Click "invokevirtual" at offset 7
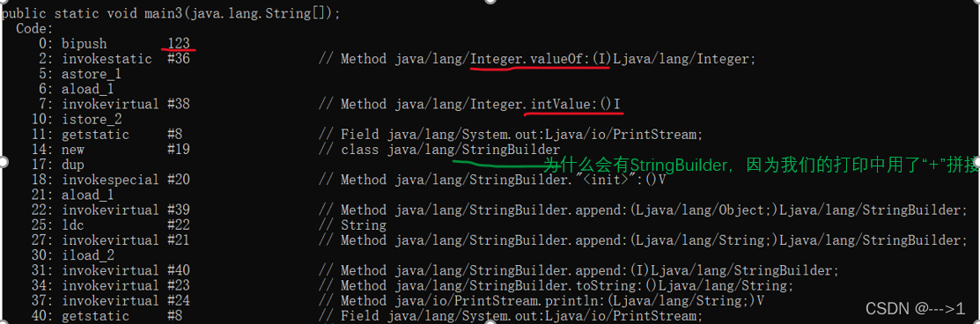980x324 pixels. [x=110, y=105]
